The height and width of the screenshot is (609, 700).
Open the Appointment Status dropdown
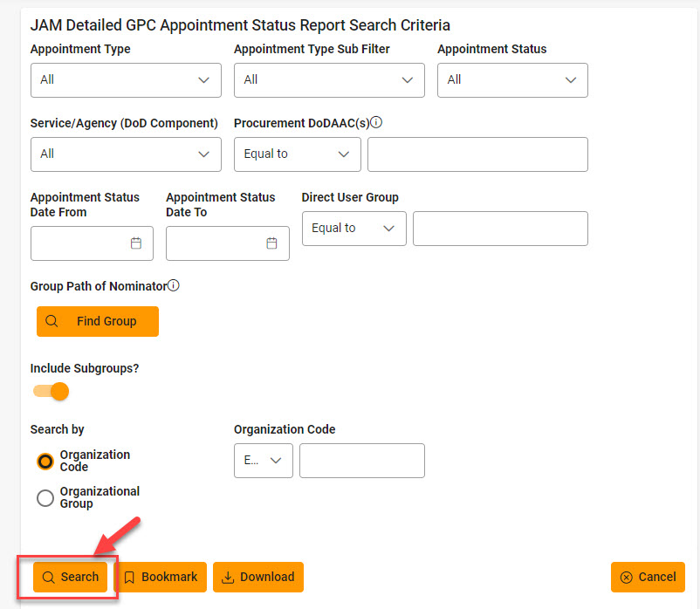pyautogui.click(x=512, y=80)
